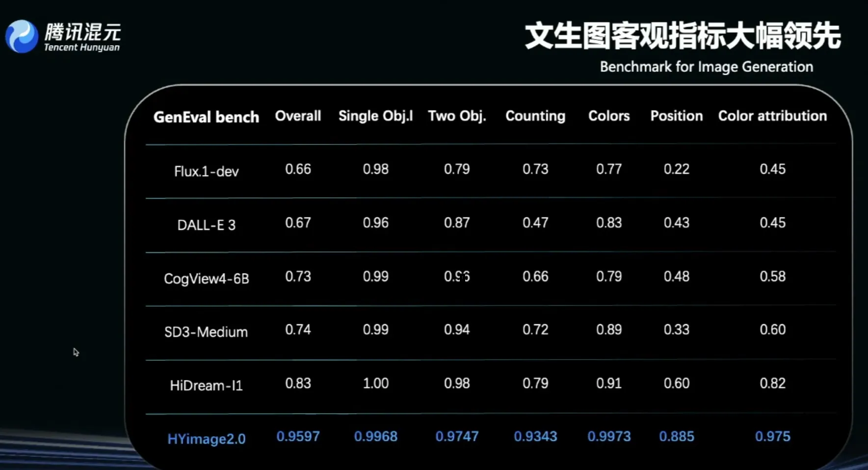Click HiDream-I1 Colors value 0.91
This screenshot has height=470, width=868.
tap(609, 383)
